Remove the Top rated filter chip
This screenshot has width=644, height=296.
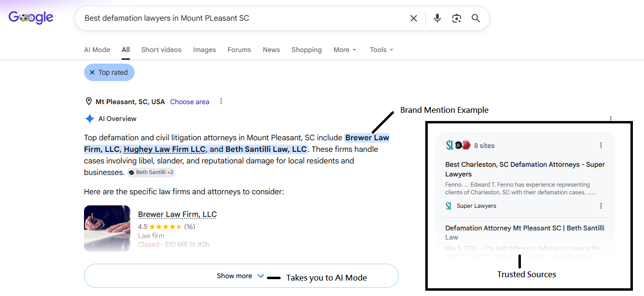pos(109,72)
